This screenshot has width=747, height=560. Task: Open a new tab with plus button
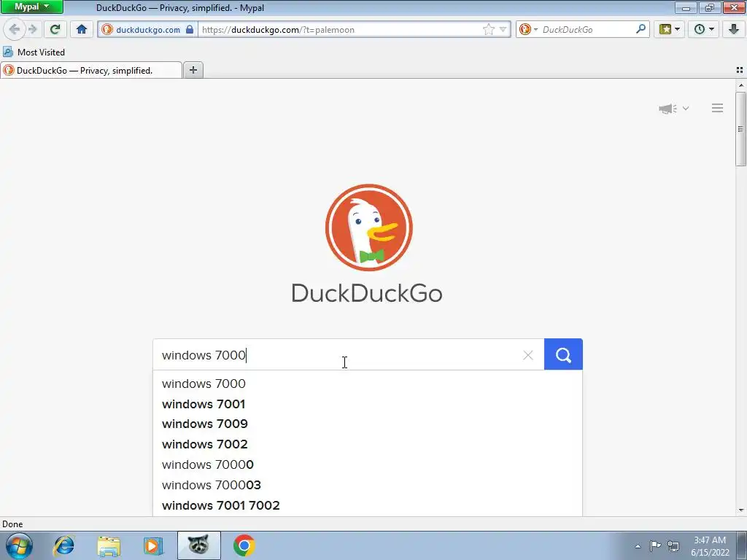[193, 70]
